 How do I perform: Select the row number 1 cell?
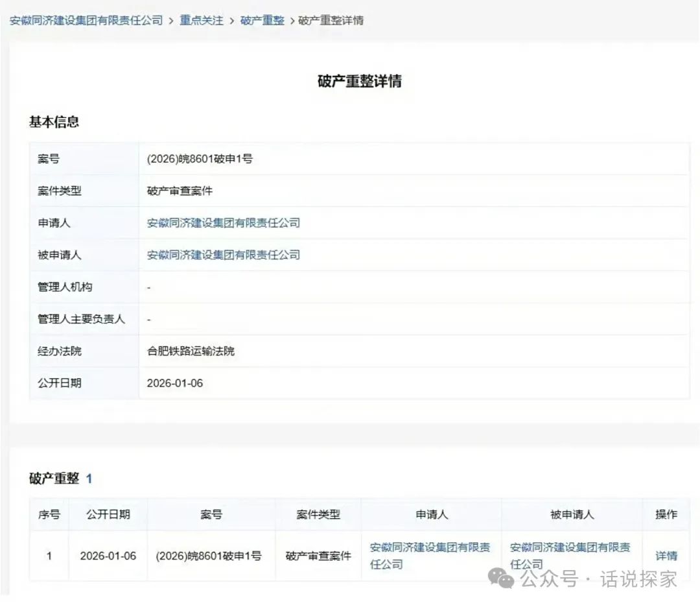49,556
